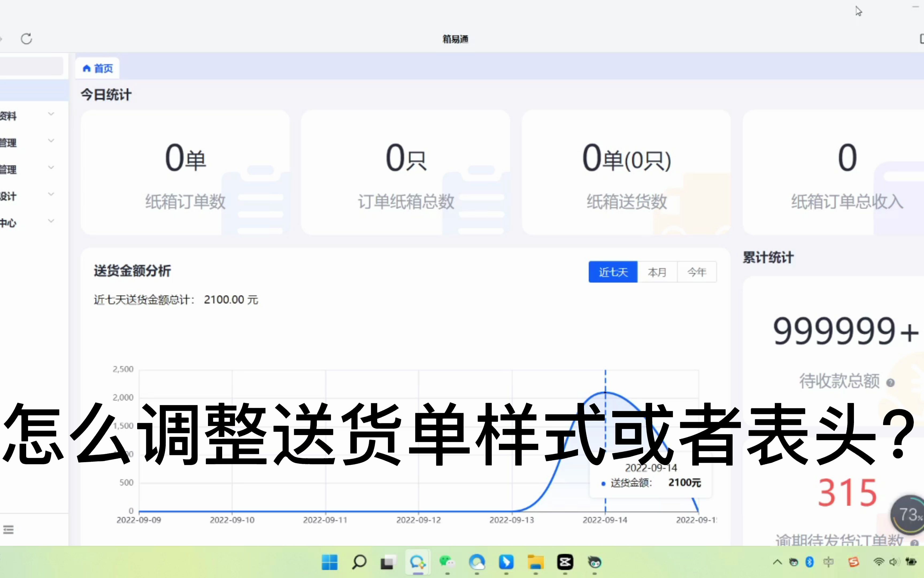Show hidden system tray icons
The image size is (924, 578).
(777, 562)
